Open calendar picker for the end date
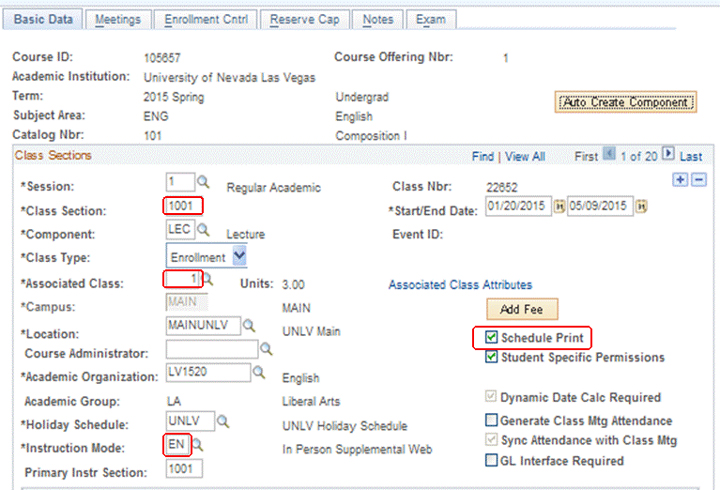The height and width of the screenshot is (490, 720). [640, 206]
